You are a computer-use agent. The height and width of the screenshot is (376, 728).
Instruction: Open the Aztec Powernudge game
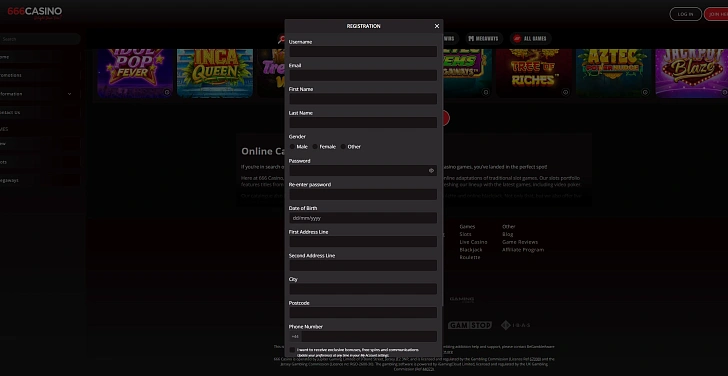614,73
